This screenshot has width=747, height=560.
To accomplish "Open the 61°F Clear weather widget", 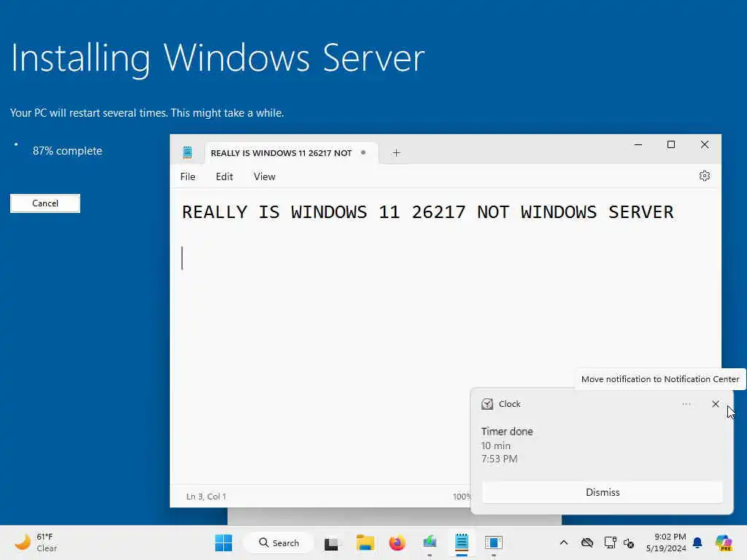I will [x=36, y=542].
